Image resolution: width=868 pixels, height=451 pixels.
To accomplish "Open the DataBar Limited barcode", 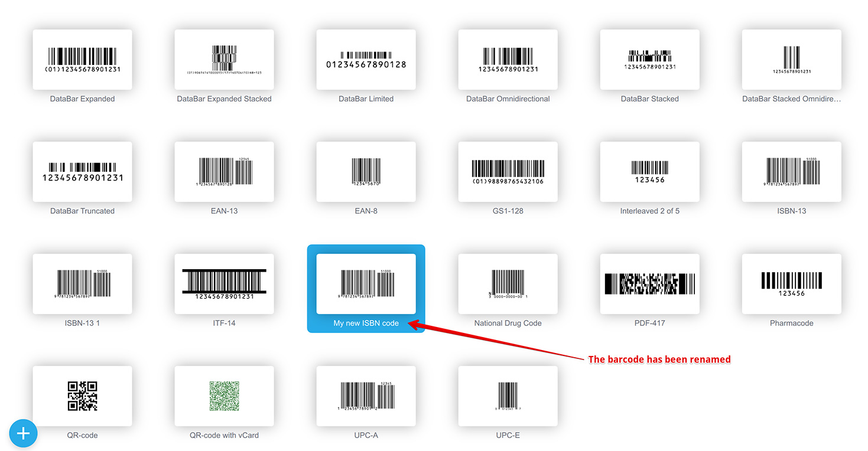I will [366, 59].
